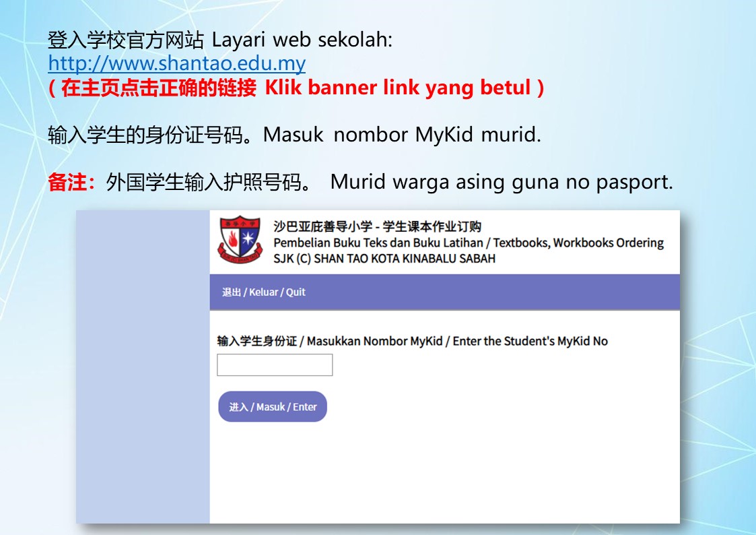
Task: Click the Pembelian Buku Teks dan Buku Latihan text
Action: (x=378, y=243)
